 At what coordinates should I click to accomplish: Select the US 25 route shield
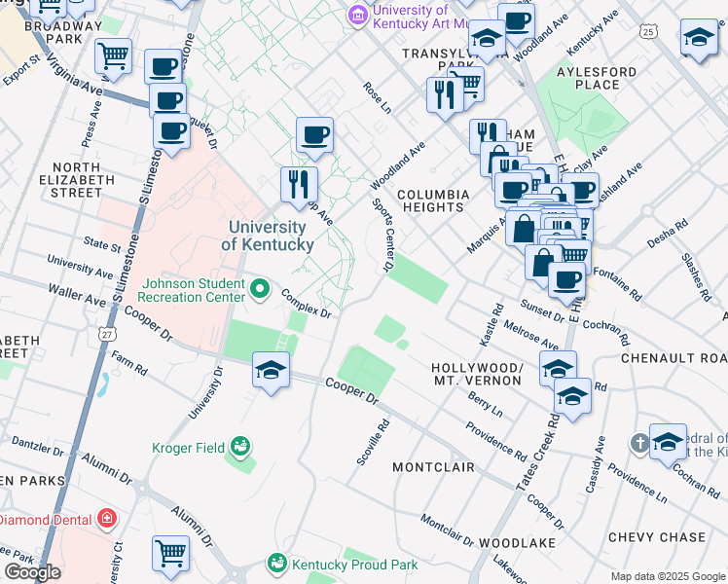tap(648, 31)
